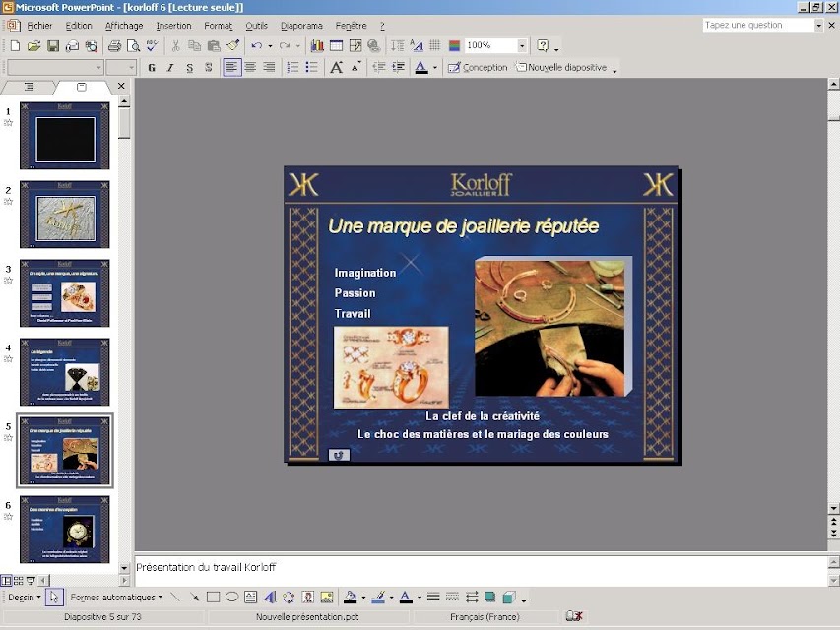840x630 pixels.
Task: Open font color dropdown arrow
Action: pyautogui.click(x=435, y=68)
